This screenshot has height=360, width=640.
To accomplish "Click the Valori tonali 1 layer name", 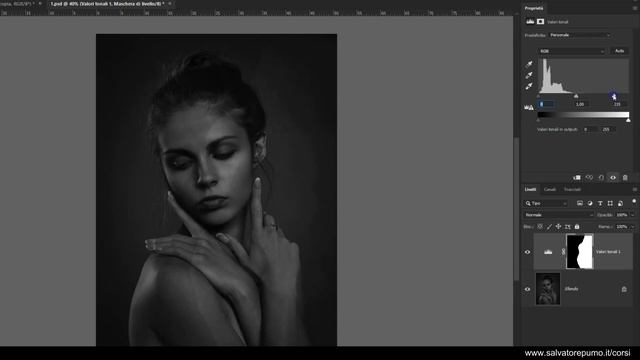I will pyautogui.click(x=608, y=252).
